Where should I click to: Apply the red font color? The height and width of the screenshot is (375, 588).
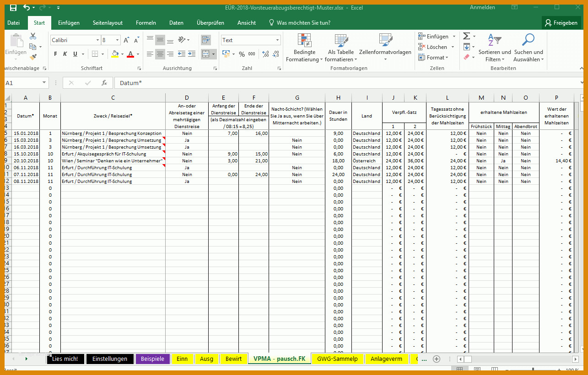pyautogui.click(x=130, y=54)
